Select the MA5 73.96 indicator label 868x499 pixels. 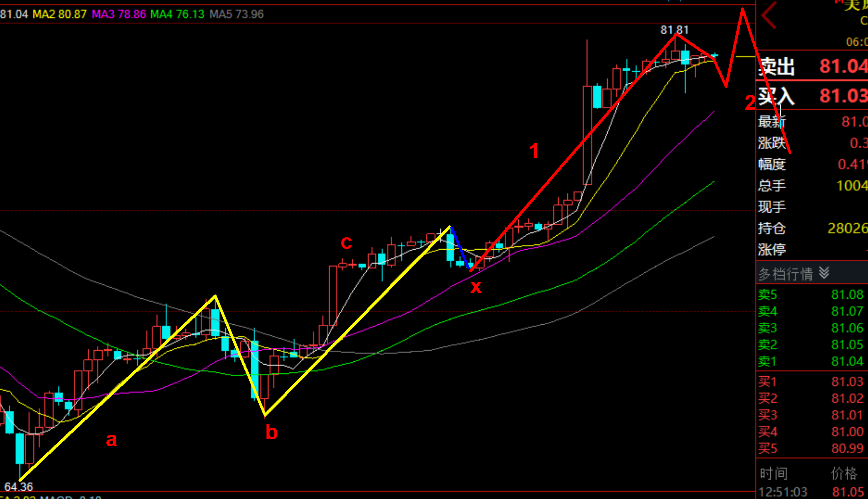236,14
